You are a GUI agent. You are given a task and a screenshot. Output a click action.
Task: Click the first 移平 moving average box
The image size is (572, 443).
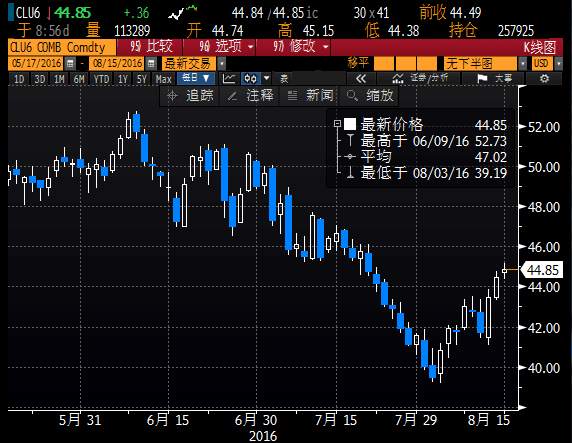[x=384, y=63]
